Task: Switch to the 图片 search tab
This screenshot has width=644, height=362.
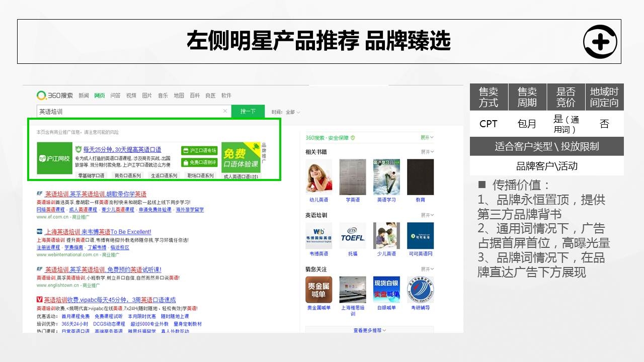Action: [x=147, y=96]
